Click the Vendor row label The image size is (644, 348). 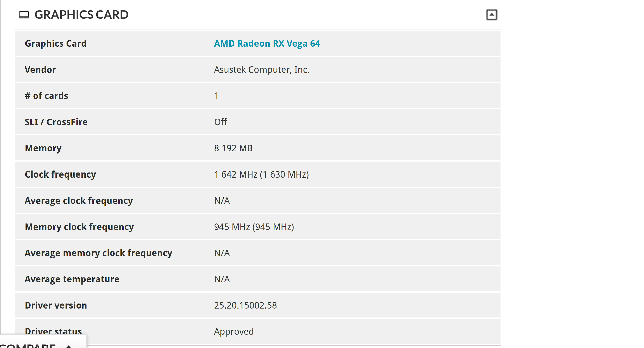pos(40,70)
